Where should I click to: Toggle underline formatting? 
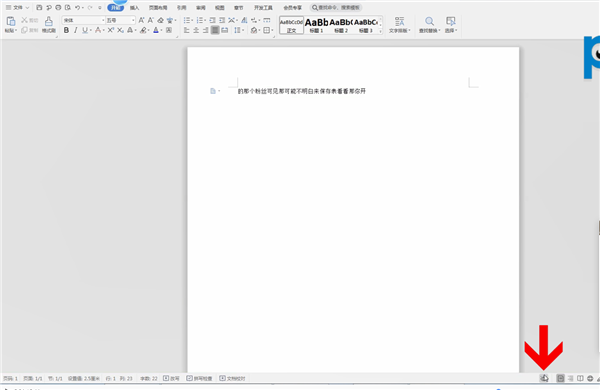(85, 30)
